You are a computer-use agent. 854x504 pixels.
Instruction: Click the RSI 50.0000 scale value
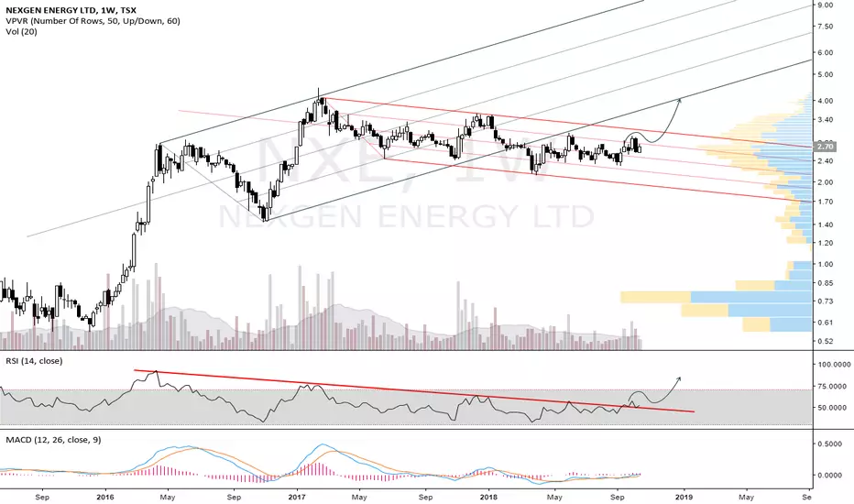[x=833, y=408]
